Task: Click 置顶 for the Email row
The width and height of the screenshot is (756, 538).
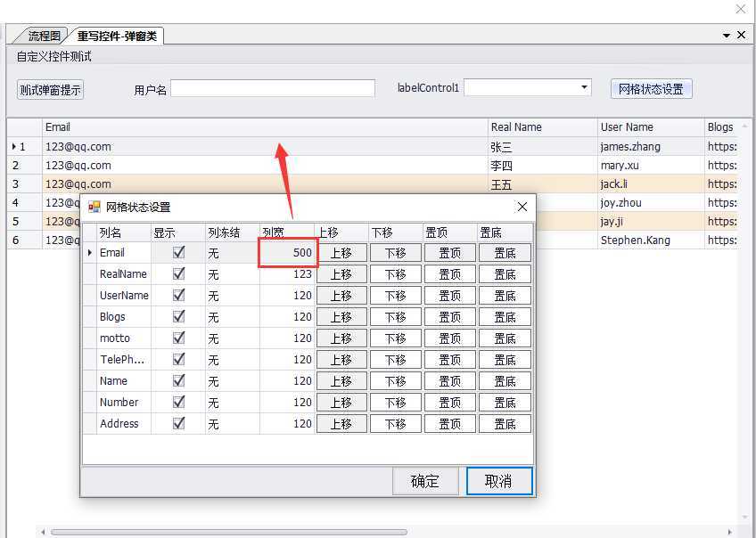Action: 450,253
